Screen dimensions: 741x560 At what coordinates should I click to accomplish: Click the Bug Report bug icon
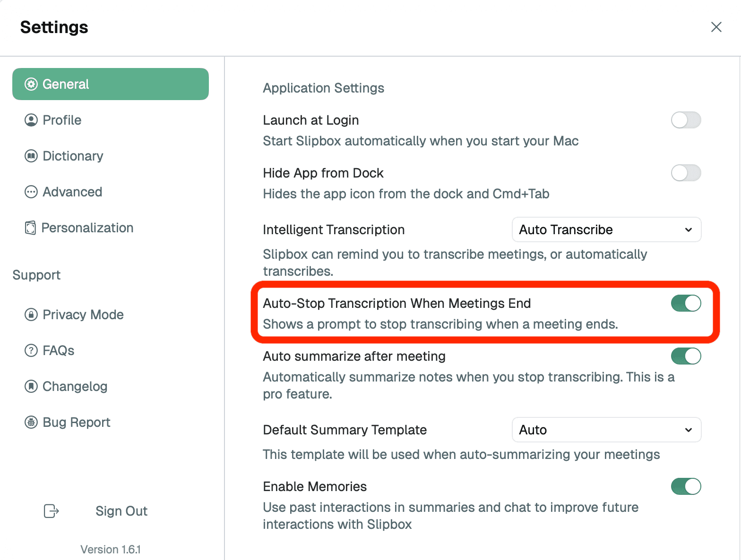30,422
